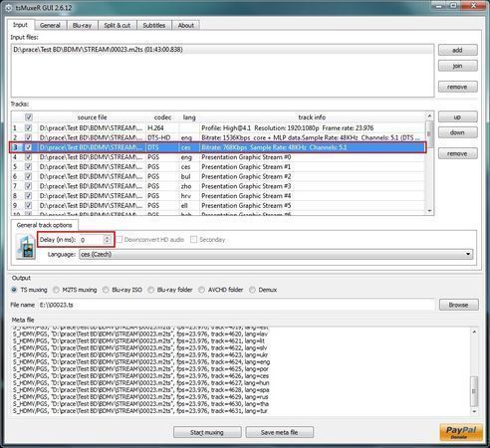Viewport: 490px width, 448px height.
Task: Select the General track options tab
Action: 45,225
